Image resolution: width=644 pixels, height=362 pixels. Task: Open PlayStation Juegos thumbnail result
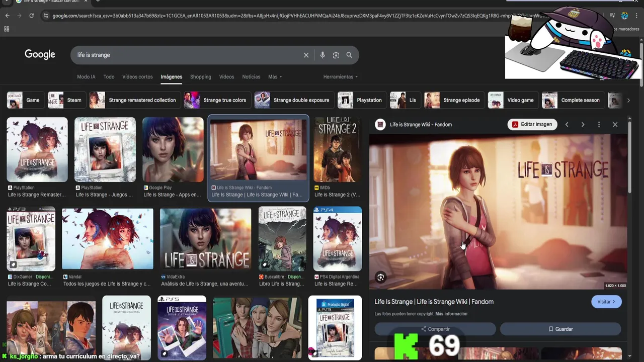[x=105, y=149]
